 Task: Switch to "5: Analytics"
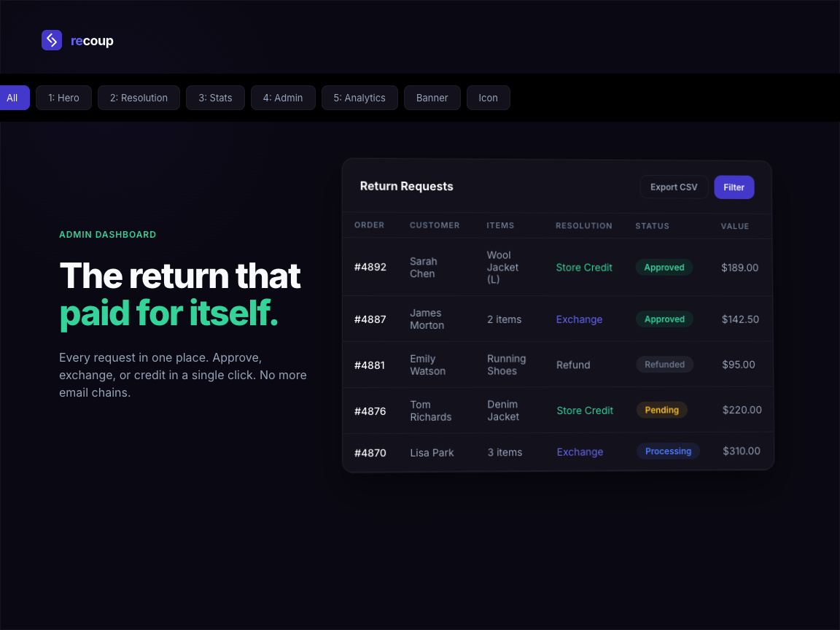(x=359, y=97)
